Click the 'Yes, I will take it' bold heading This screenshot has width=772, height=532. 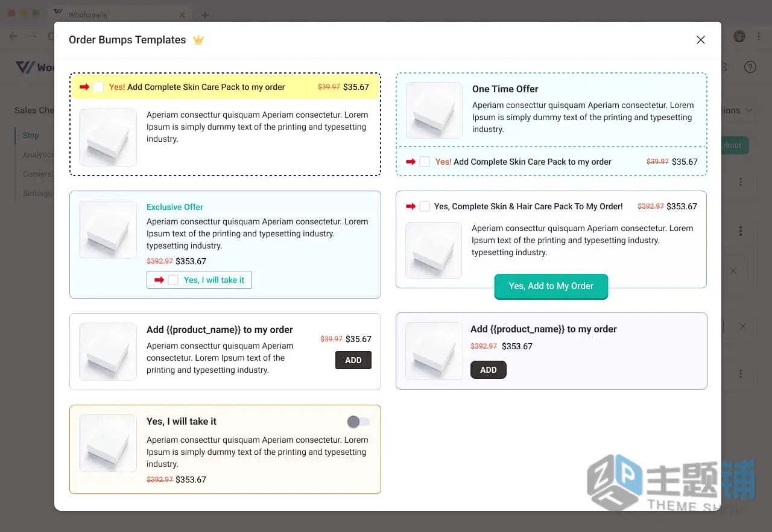(x=182, y=422)
